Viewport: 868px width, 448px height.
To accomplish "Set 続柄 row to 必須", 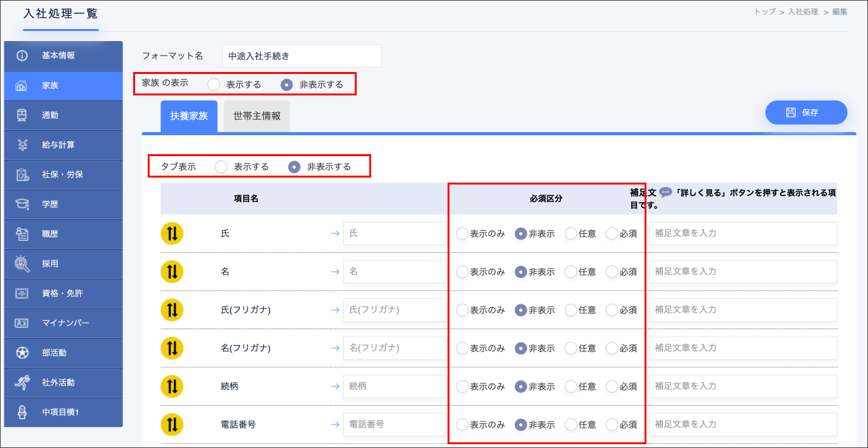I will (612, 386).
